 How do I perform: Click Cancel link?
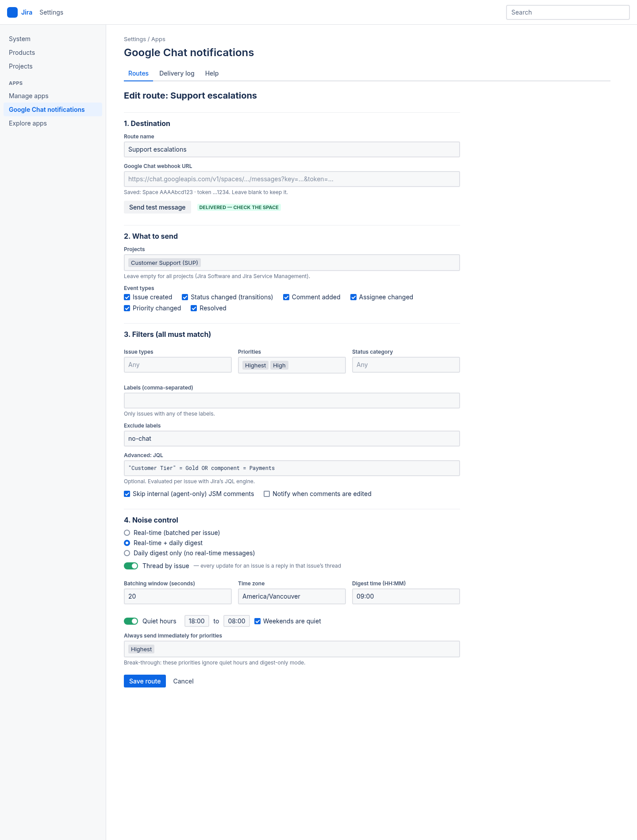click(184, 681)
